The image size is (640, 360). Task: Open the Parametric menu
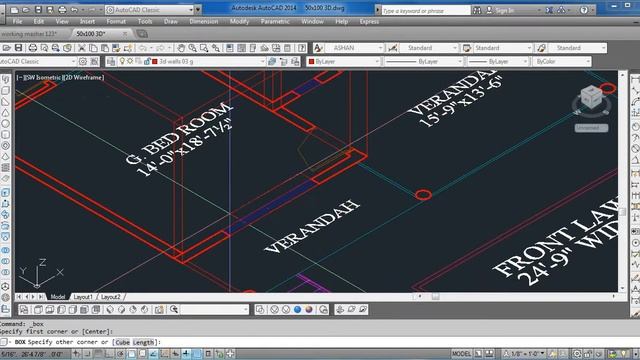point(275,22)
